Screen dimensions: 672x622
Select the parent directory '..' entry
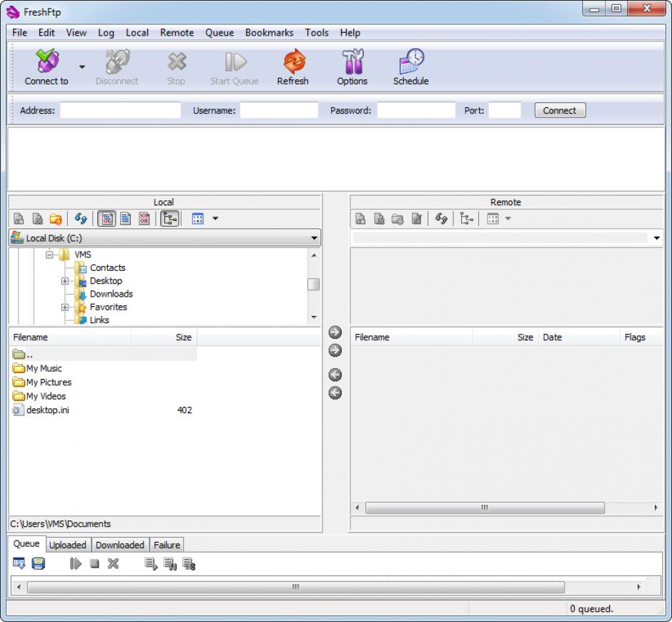(x=103, y=355)
